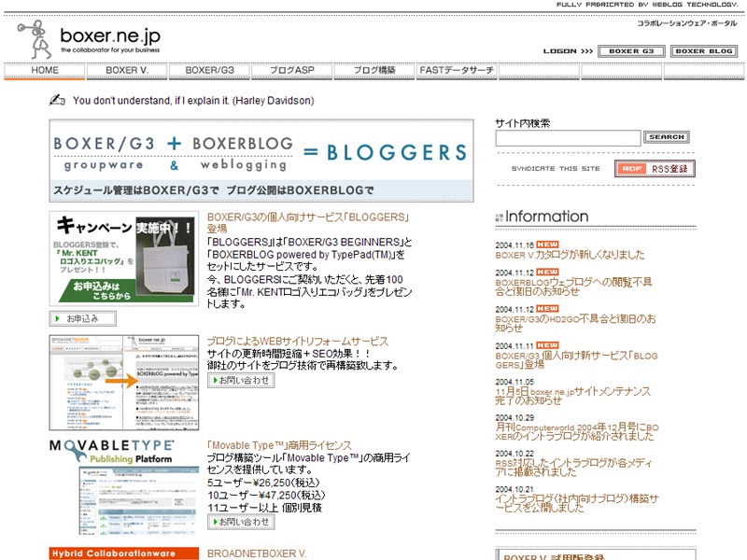Open the Movable Type Publishing Platform logo

click(x=112, y=452)
